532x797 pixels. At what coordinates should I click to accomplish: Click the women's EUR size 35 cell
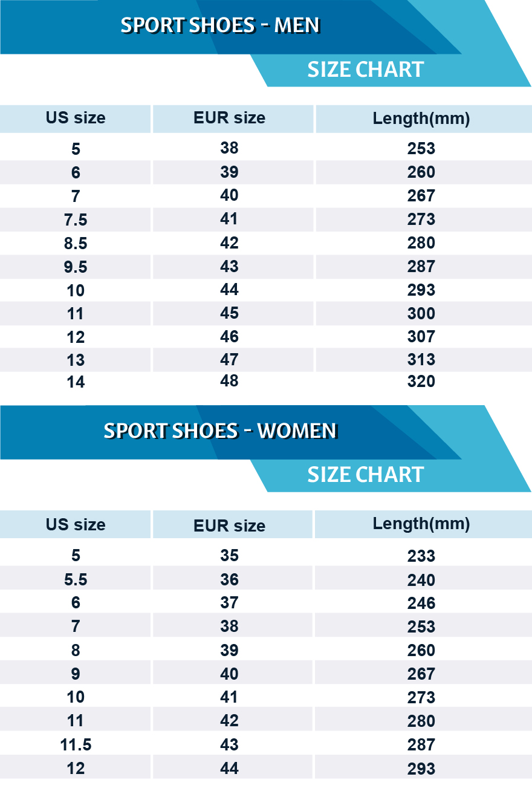(x=229, y=556)
